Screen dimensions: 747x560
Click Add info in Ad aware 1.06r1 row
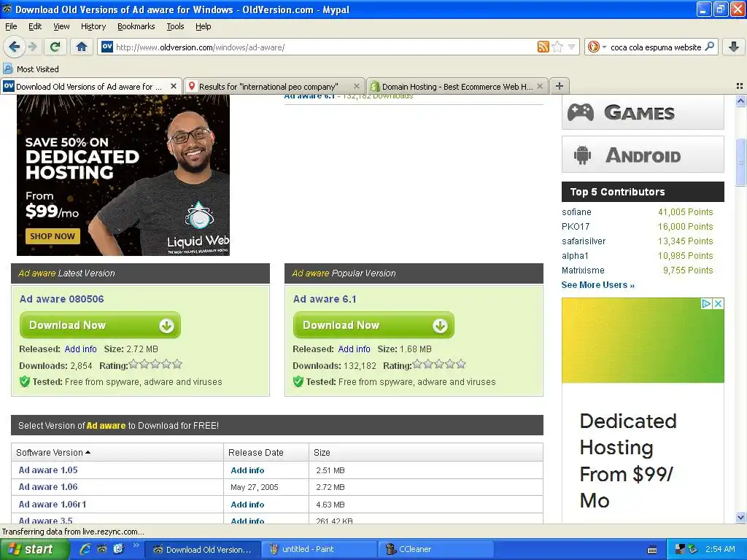click(247, 505)
